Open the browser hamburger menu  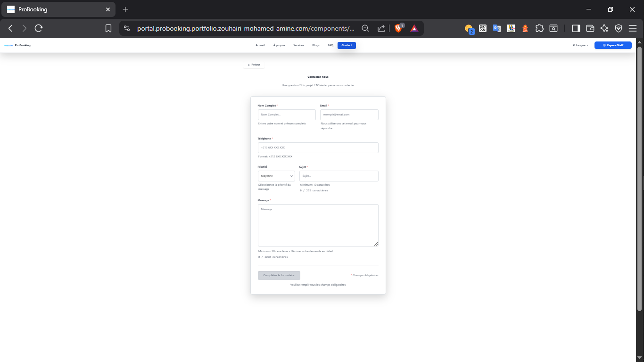633,28
